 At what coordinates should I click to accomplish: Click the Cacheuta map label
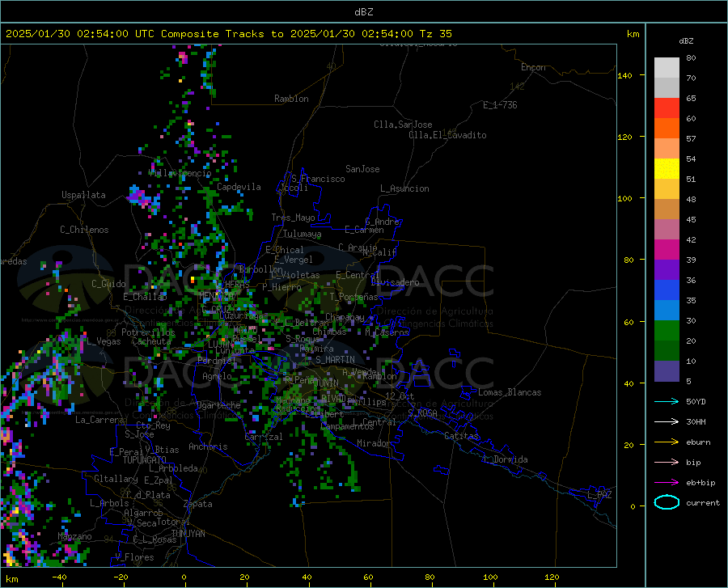(x=151, y=341)
